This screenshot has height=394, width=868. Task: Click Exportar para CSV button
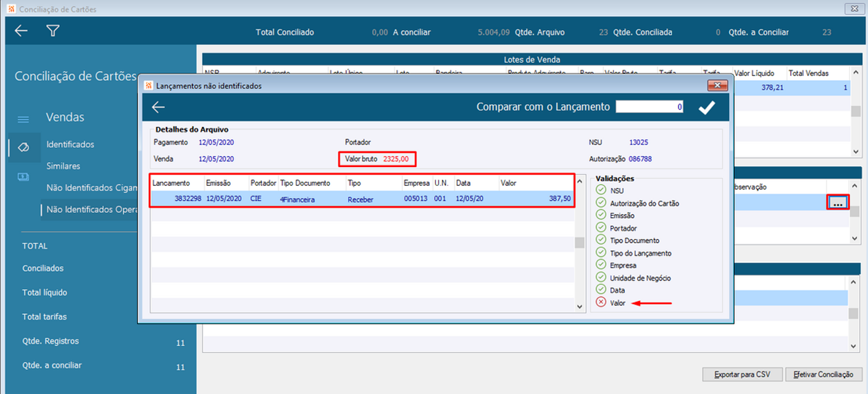[x=743, y=374]
